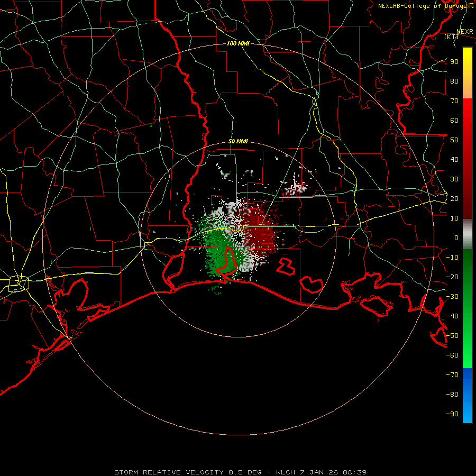
Task: Click the 10 value on the velocity scale
Action: click(x=454, y=218)
